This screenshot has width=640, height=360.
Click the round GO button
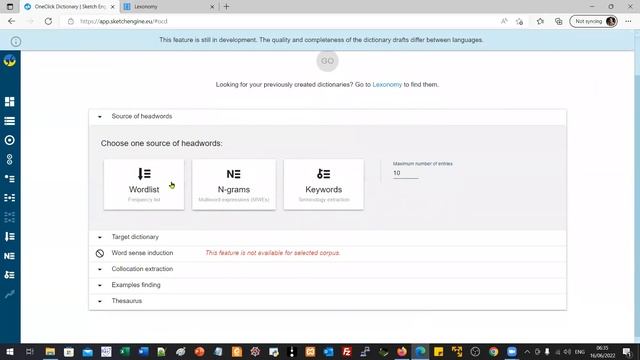tap(327, 61)
